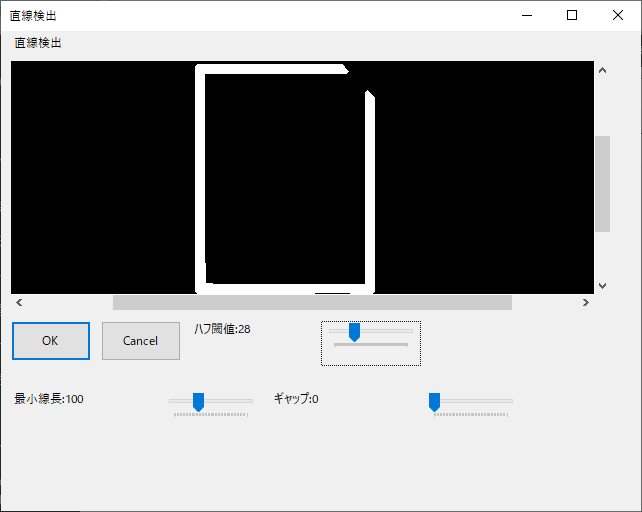The height and width of the screenshot is (512, 642).
Task: Click the 最小線長:100 label
Action: click(49, 399)
